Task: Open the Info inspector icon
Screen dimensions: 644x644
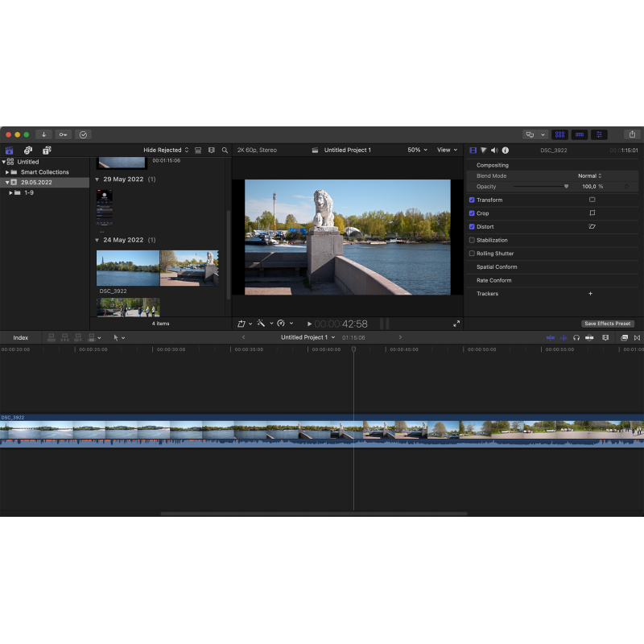Action: 505,151
